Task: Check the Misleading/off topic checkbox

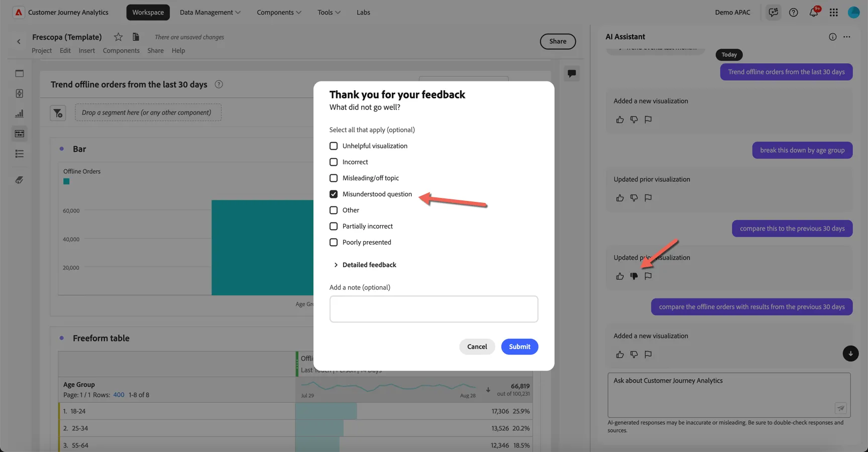Action: (x=334, y=178)
